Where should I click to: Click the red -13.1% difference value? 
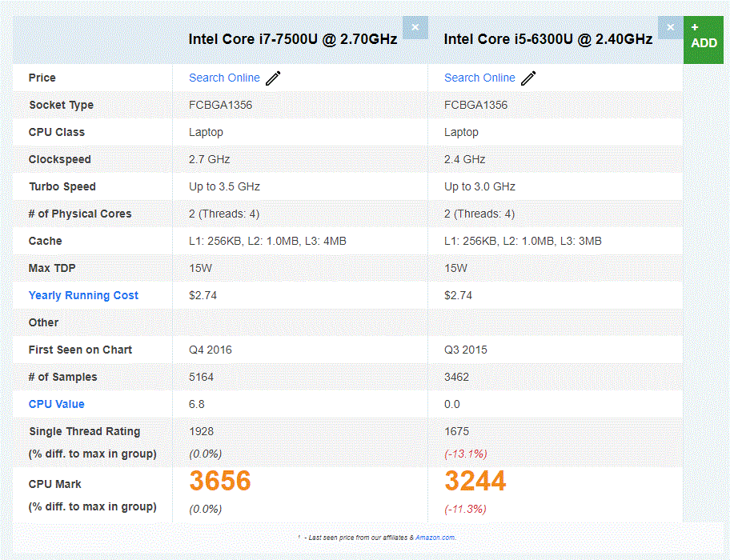465,454
